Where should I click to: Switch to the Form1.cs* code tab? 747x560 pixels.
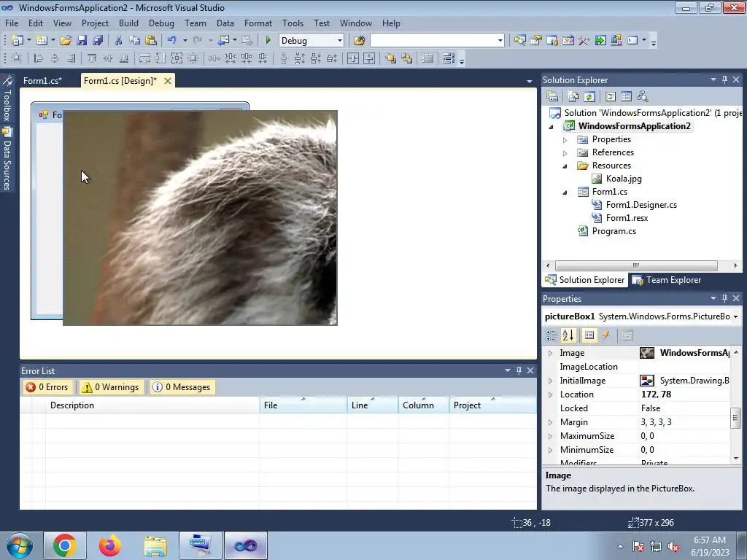click(42, 81)
